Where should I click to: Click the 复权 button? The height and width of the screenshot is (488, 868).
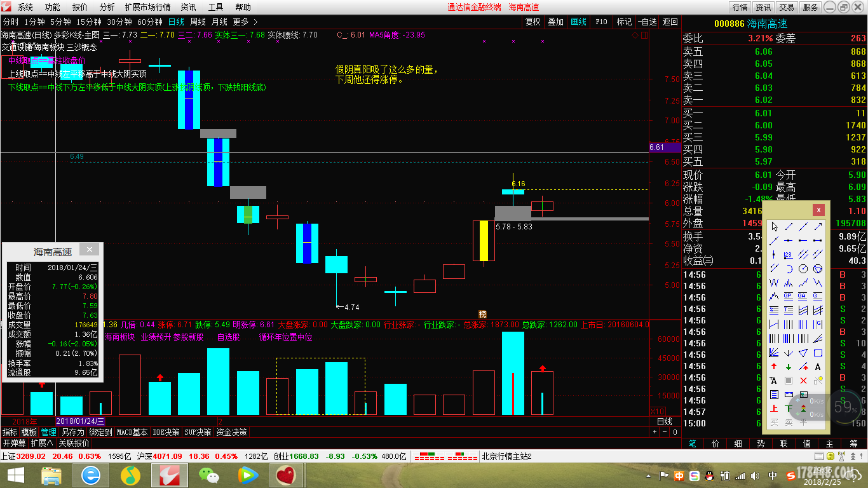coord(532,22)
